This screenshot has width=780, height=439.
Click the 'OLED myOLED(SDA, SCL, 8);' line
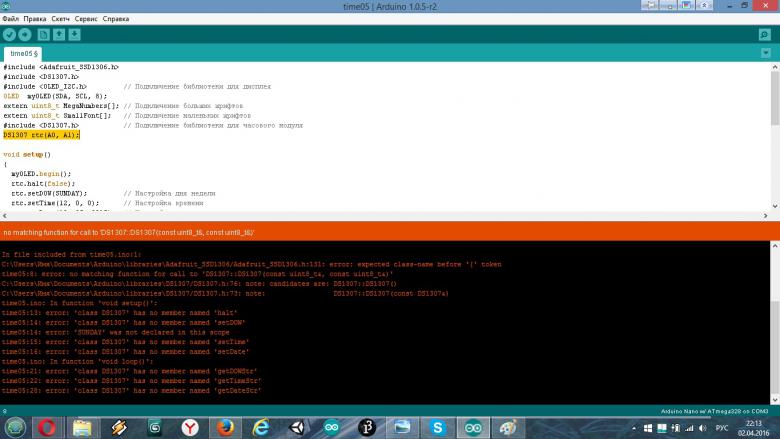[x=55, y=96]
